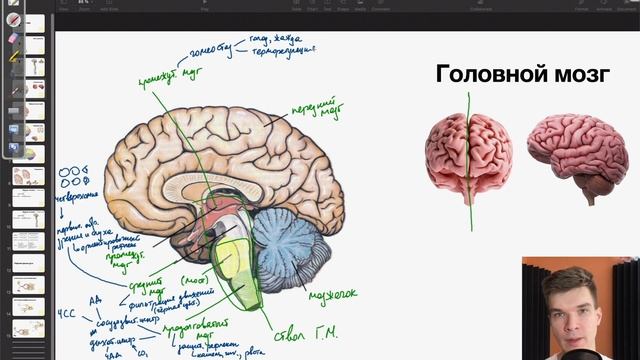The image size is (640, 360).
Task: Start the slideshow with Play button
Action: point(204,5)
